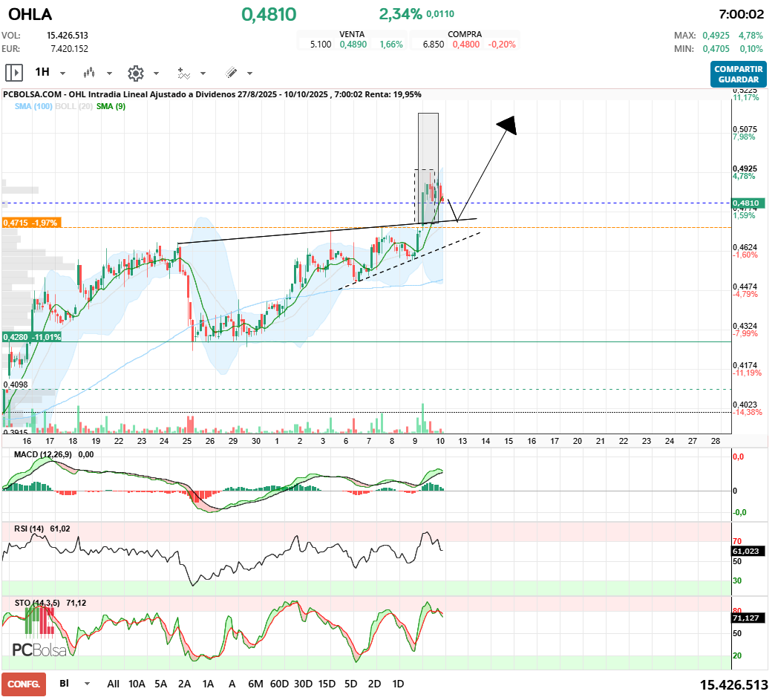Viewport: 778px width, 700px height.
Task: Select the All range option
Action: tap(113, 684)
